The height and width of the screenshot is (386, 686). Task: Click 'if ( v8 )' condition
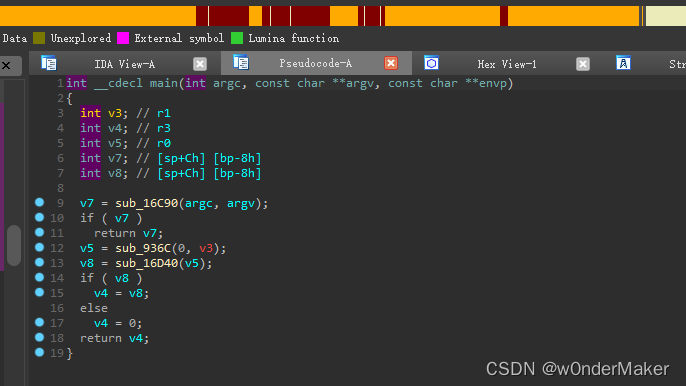(111, 278)
